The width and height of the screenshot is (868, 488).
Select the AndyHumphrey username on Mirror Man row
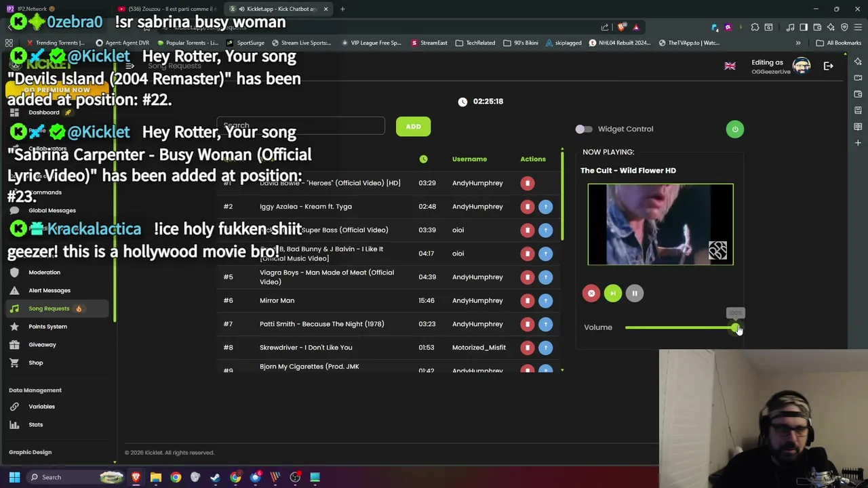[477, 300]
